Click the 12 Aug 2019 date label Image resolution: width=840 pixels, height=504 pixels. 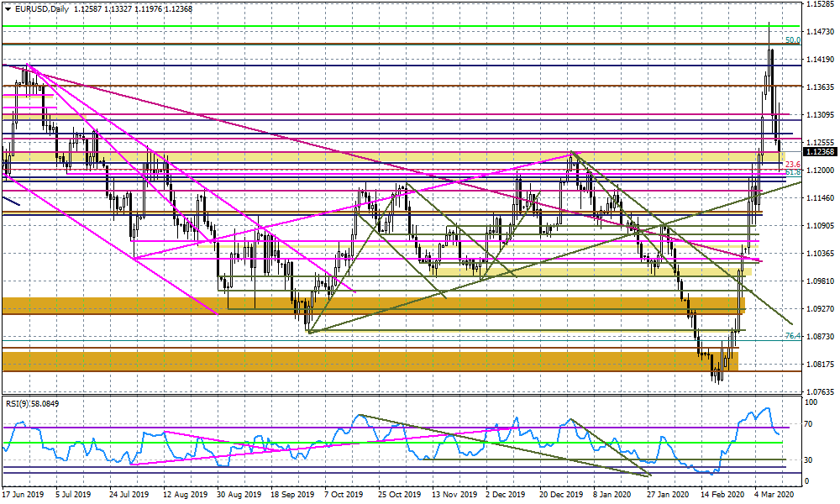tap(185, 495)
